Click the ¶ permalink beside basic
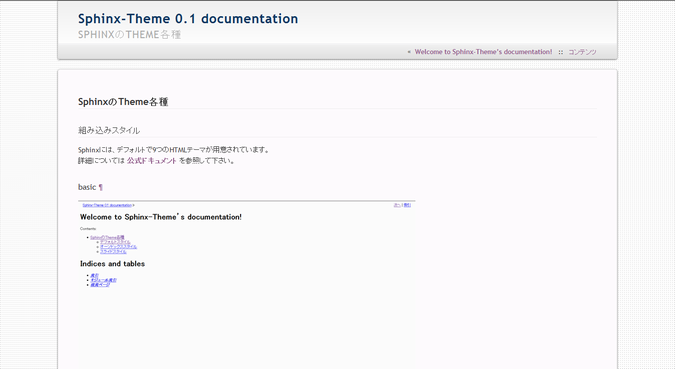Image resolution: width=675 pixels, height=369 pixels. point(100,187)
